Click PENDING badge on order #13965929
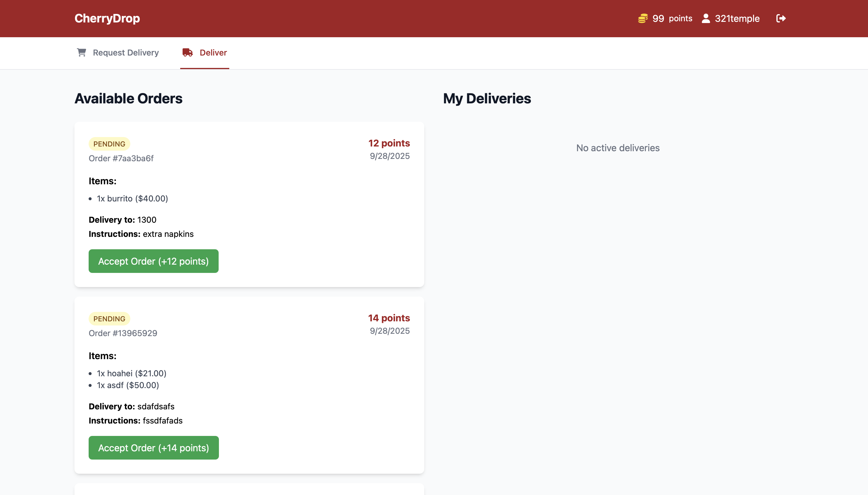 click(x=109, y=319)
